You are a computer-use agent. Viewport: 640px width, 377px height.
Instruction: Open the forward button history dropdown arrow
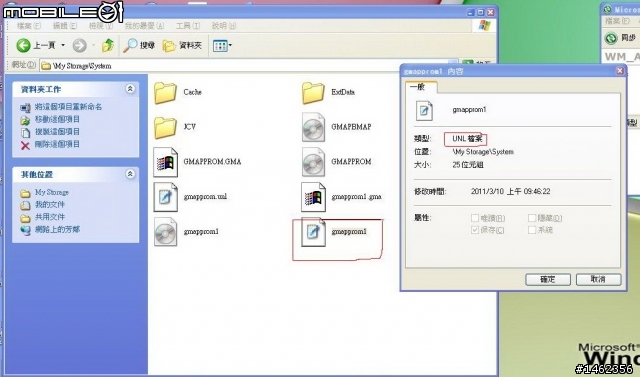(x=93, y=45)
